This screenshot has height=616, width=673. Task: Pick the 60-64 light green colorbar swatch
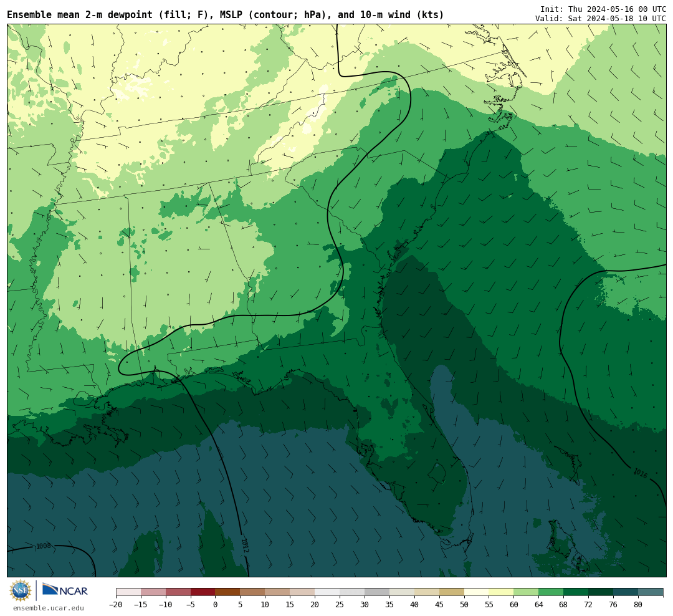[x=526, y=592]
